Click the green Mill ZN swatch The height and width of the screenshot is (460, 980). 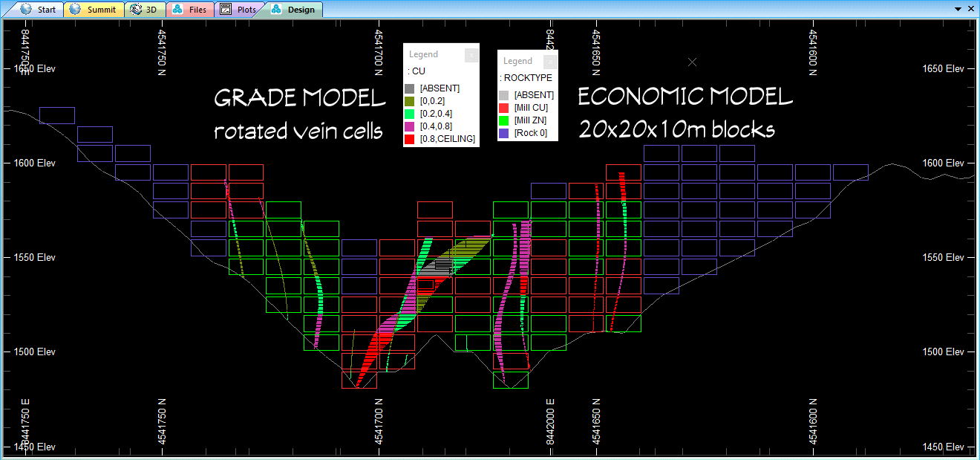pos(503,120)
